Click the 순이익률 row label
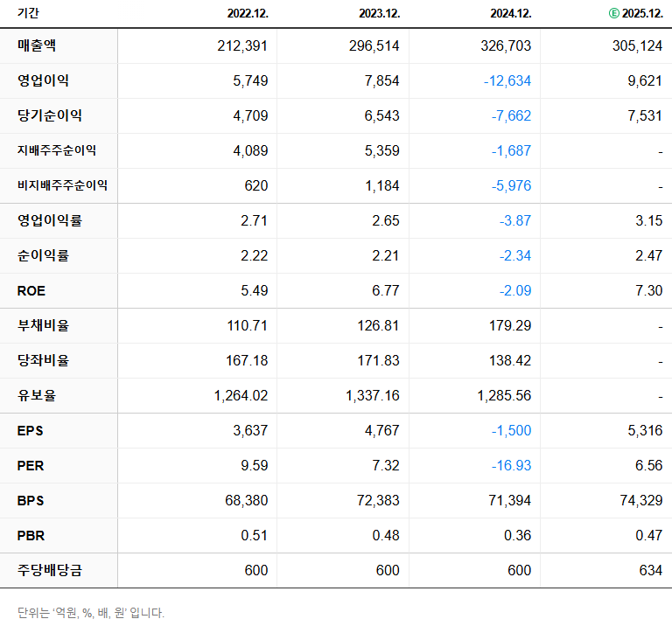The width and height of the screenshot is (672, 626). (x=43, y=255)
